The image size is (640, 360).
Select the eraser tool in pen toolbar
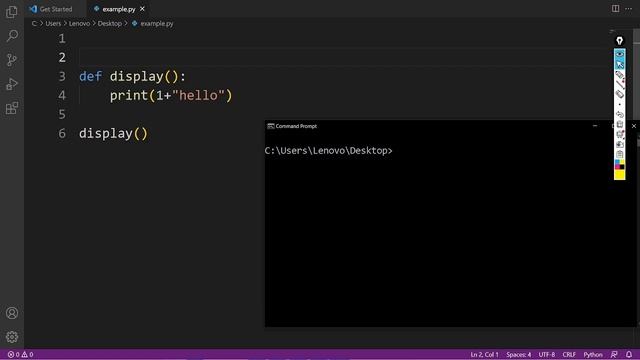click(x=620, y=94)
